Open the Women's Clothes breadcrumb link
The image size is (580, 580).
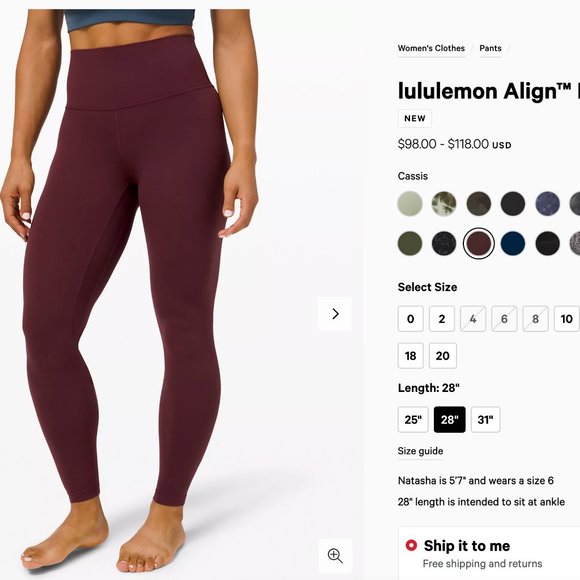pyautogui.click(x=431, y=48)
